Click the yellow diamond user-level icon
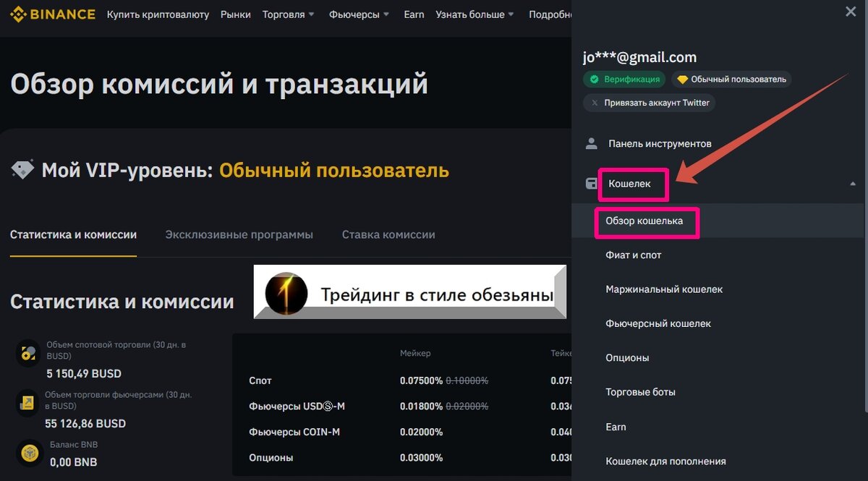Image resolution: width=868 pixels, height=481 pixels. [682, 80]
